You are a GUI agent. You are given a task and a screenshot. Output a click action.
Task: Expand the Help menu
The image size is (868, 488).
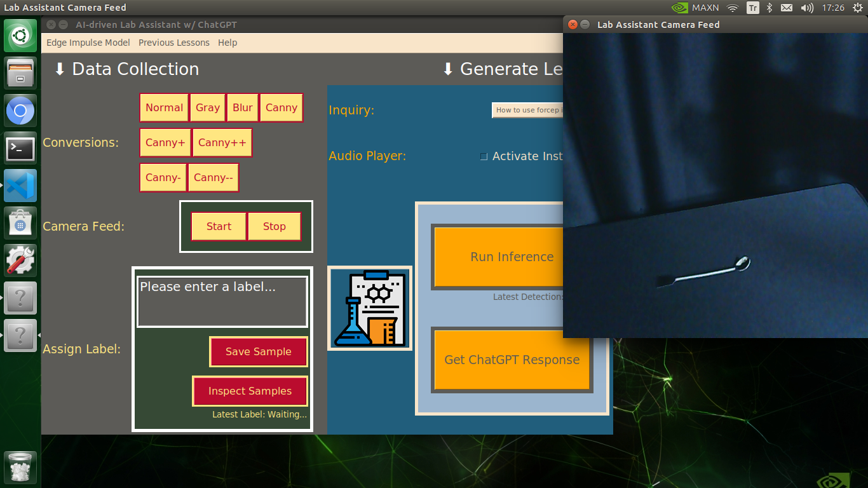coord(227,43)
